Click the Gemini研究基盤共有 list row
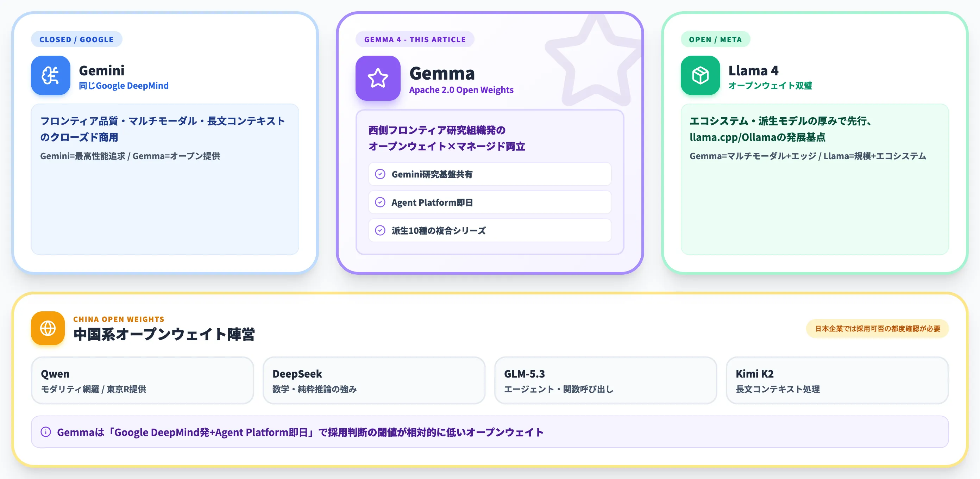This screenshot has width=980, height=479. point(490,174)
